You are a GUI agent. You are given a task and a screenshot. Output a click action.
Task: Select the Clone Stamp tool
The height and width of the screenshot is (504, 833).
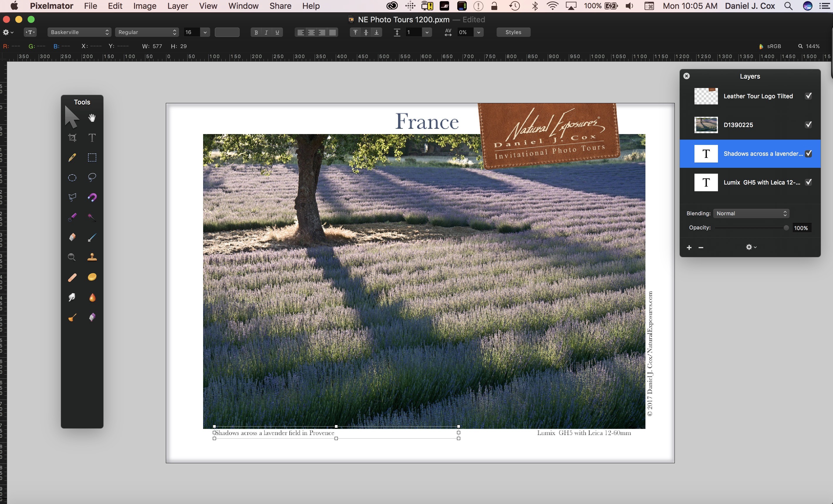[92, 257]
